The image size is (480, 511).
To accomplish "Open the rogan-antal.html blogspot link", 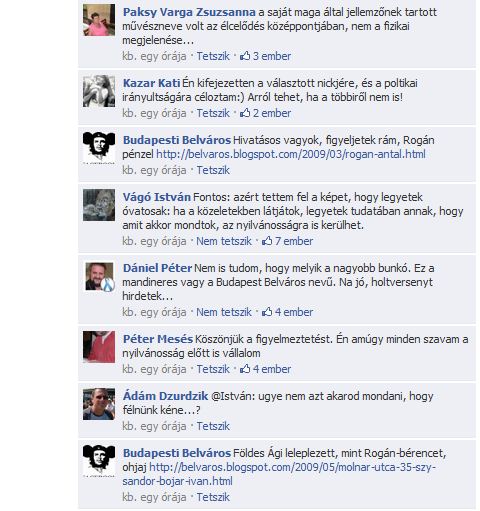I will [x=291, y=154].
